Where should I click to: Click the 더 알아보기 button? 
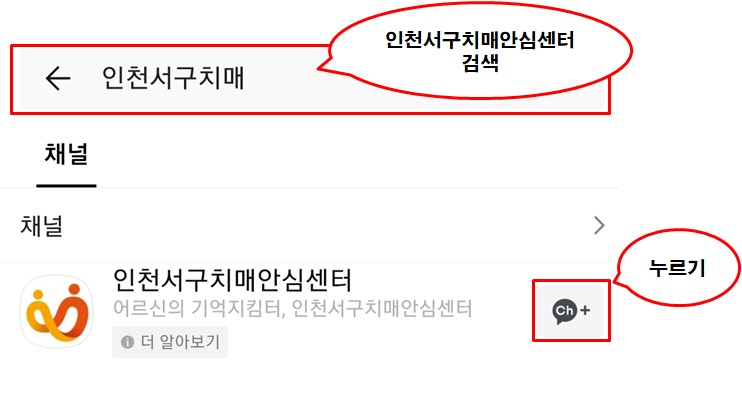(170, 342)
